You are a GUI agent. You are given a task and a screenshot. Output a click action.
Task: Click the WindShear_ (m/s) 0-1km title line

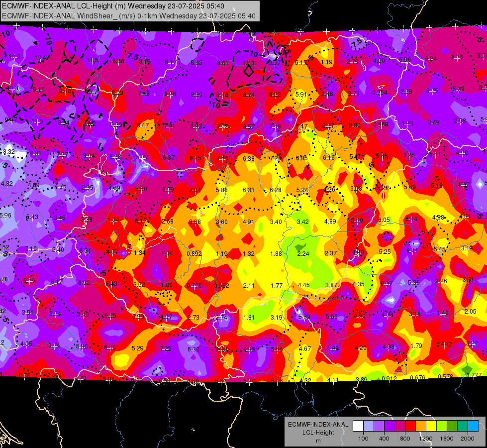pos(128,16)
